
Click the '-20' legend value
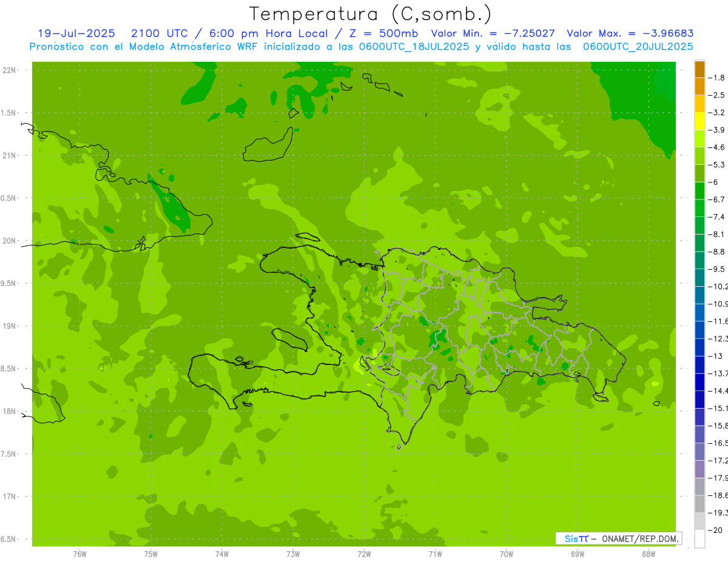coord(716,530)
